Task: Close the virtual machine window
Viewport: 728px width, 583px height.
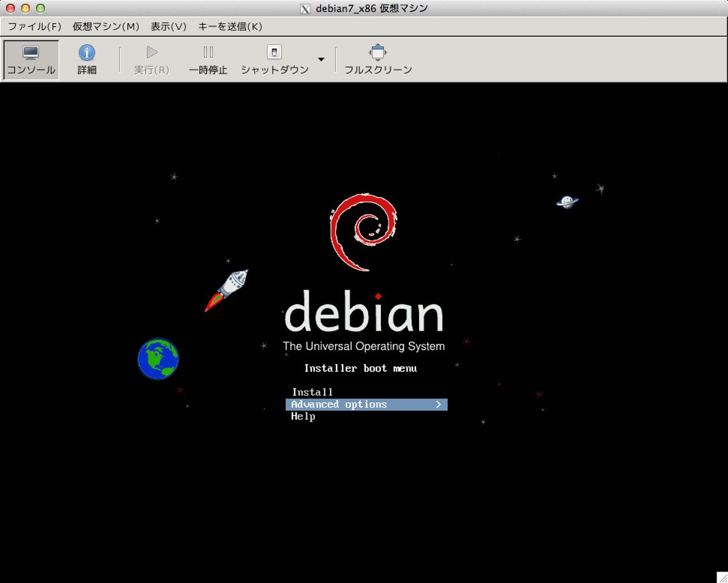Action: [x=10, y=8]
